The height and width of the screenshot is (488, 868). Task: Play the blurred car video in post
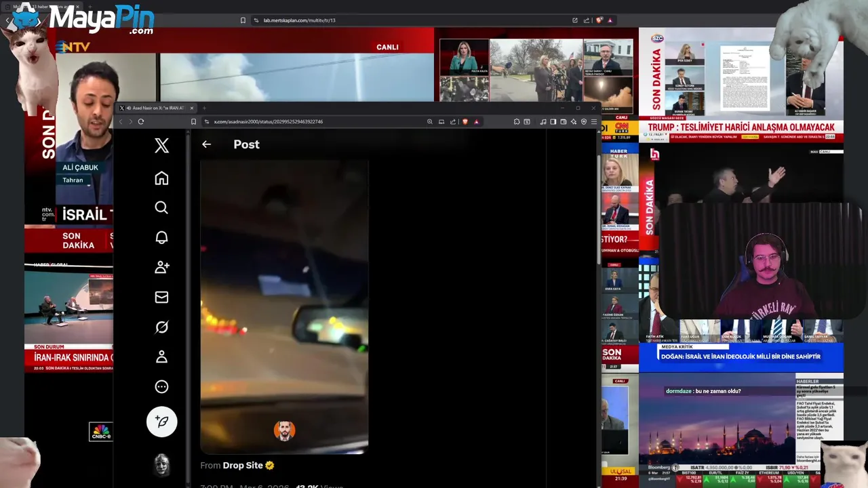[284, 306]
